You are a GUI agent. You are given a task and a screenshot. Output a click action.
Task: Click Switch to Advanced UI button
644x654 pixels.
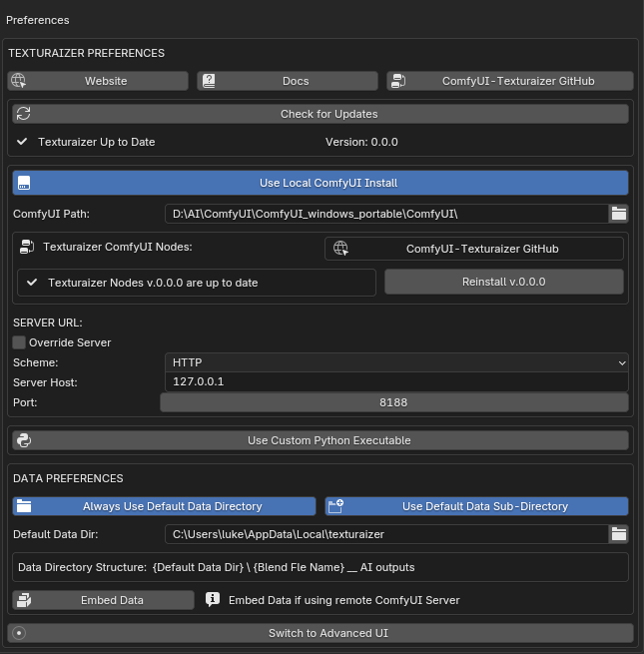click(x=321, y=633)
